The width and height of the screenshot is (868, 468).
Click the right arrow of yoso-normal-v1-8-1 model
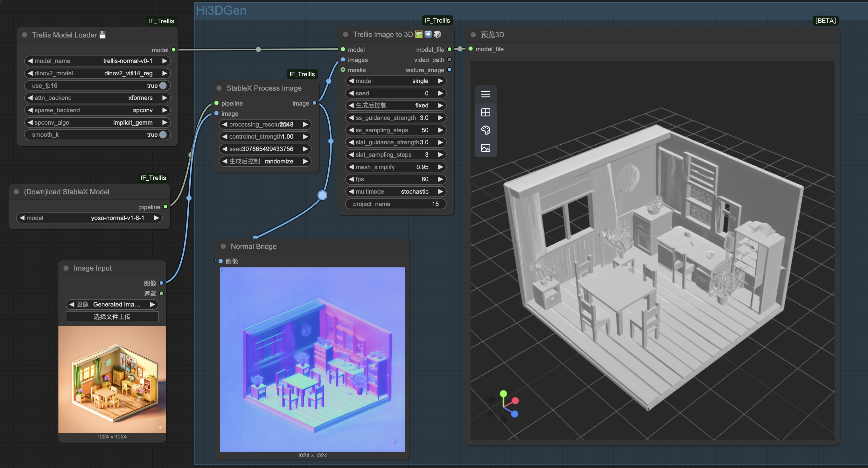pos(156,218)
